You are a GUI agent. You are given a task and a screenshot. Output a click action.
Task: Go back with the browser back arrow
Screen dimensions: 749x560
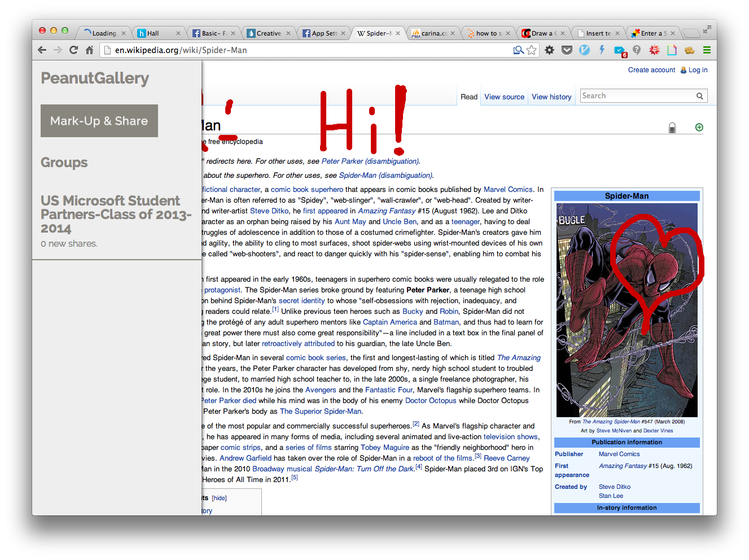(x=42, y=50)
